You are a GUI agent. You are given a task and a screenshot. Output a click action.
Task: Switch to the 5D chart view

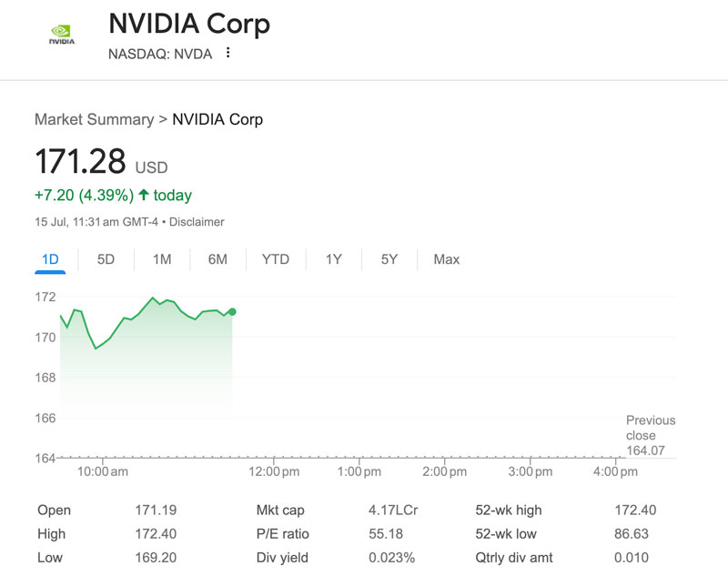[106, 259]
